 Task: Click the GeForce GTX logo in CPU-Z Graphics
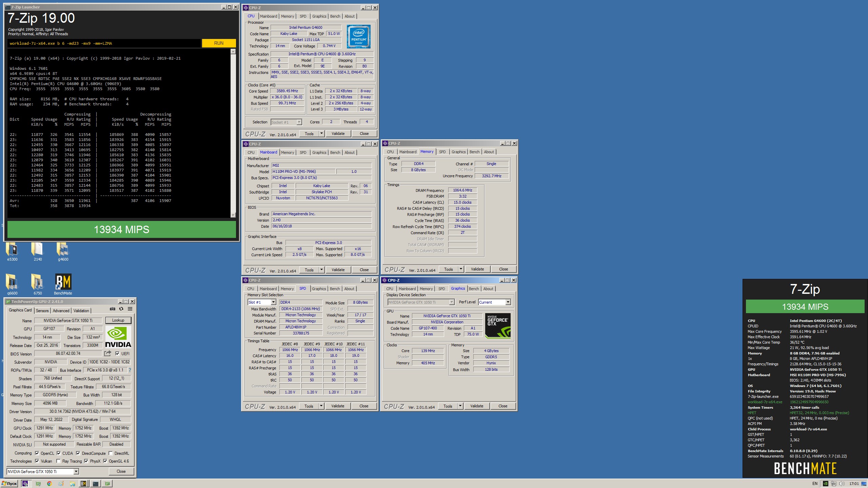tap(498, 326)
